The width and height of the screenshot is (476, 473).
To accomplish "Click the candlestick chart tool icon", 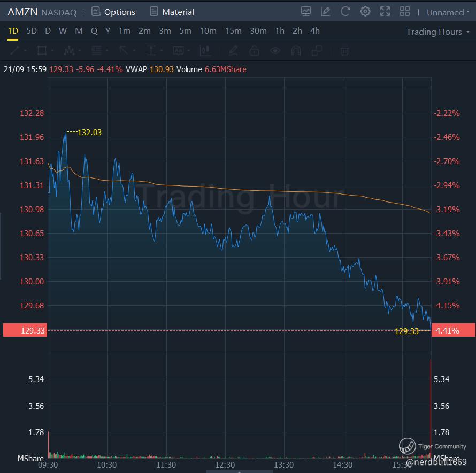I will [205, 50].
